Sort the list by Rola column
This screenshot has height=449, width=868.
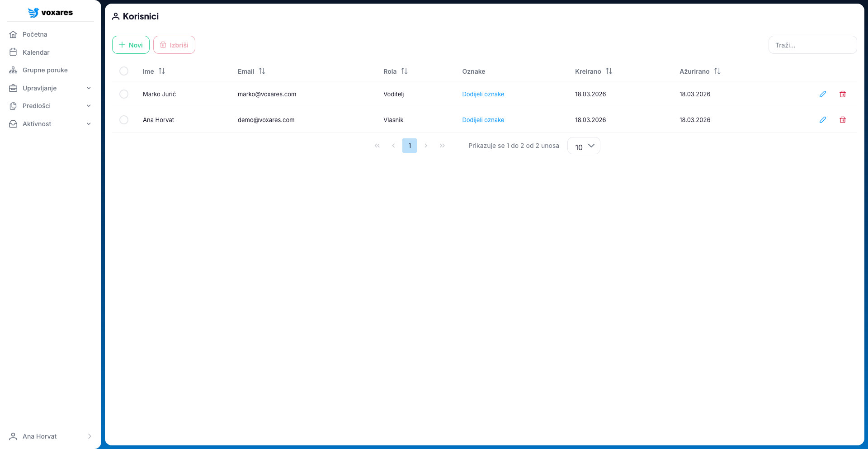pos(404,71)
